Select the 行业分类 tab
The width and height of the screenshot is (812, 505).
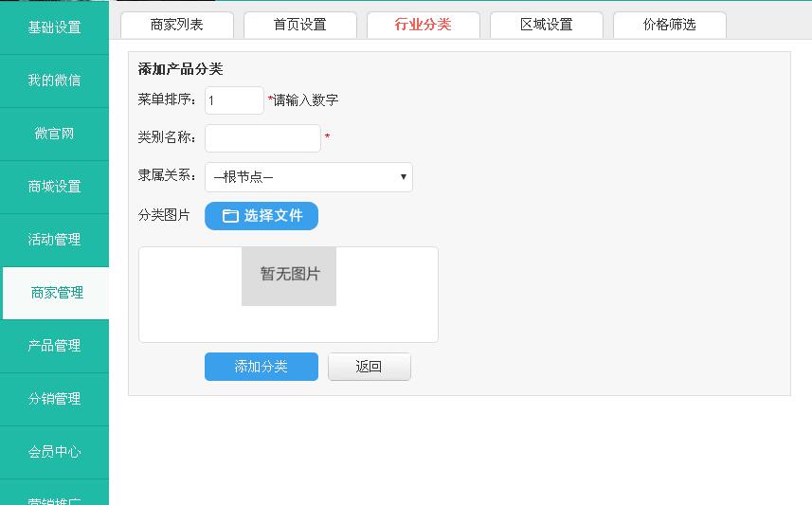[x=423, y=25]
